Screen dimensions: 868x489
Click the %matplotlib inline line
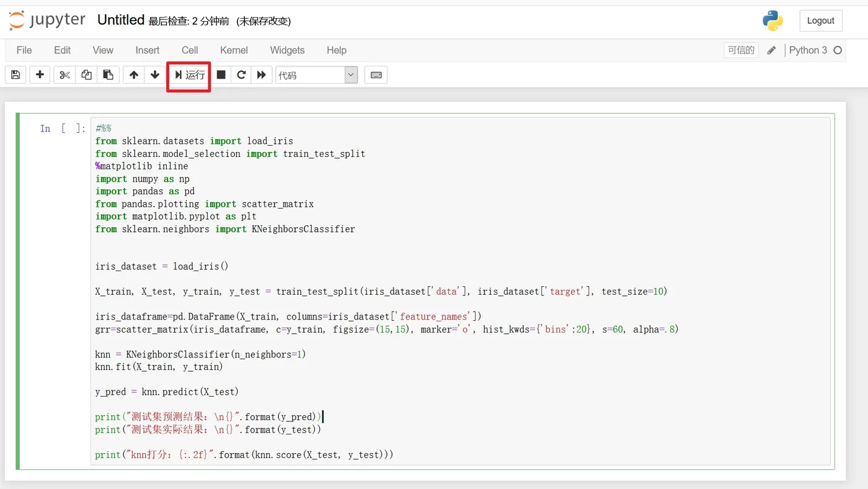click(141, 166)
